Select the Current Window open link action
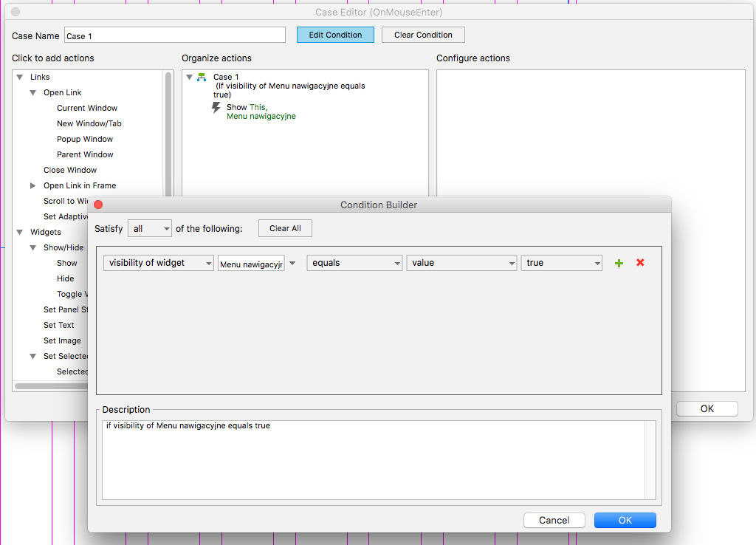Image resolution: width=756 pixels, height=545 pixels. tap(87, 108)
